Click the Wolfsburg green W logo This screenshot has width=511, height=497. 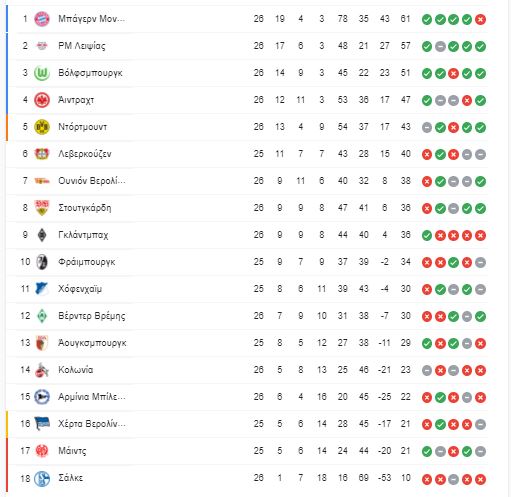pyautogui.click(x=42, y=73)
